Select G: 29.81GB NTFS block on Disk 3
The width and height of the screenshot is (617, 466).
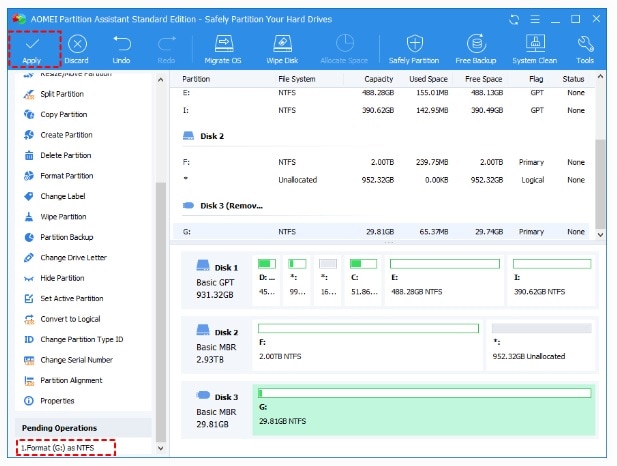424,410
